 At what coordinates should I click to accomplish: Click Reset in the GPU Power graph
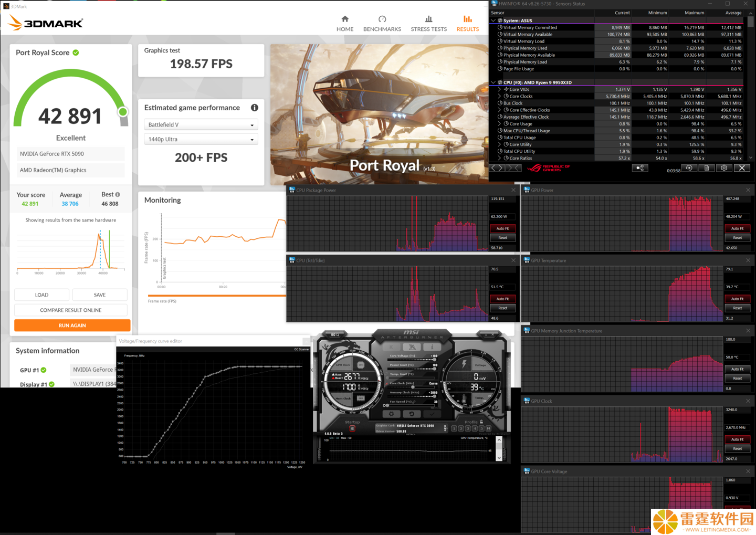click(738, 238)
